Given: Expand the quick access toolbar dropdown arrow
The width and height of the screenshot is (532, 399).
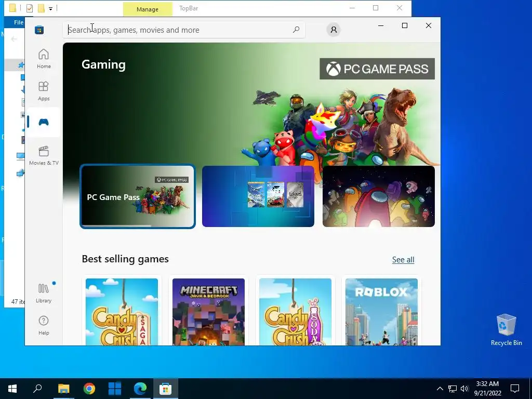Looking at the screenshot, I should coord(50,8).
